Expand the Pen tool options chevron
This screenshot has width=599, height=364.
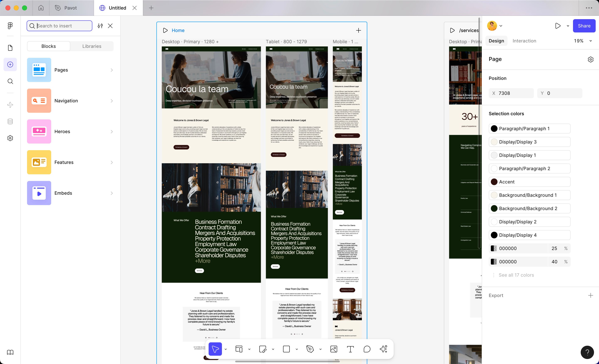click(x=321, y=349)
